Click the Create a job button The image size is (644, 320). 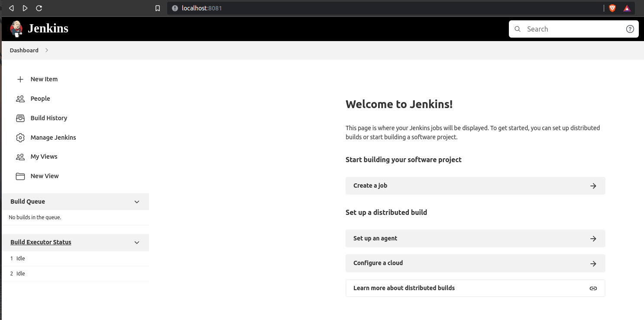tap(476, 186)
